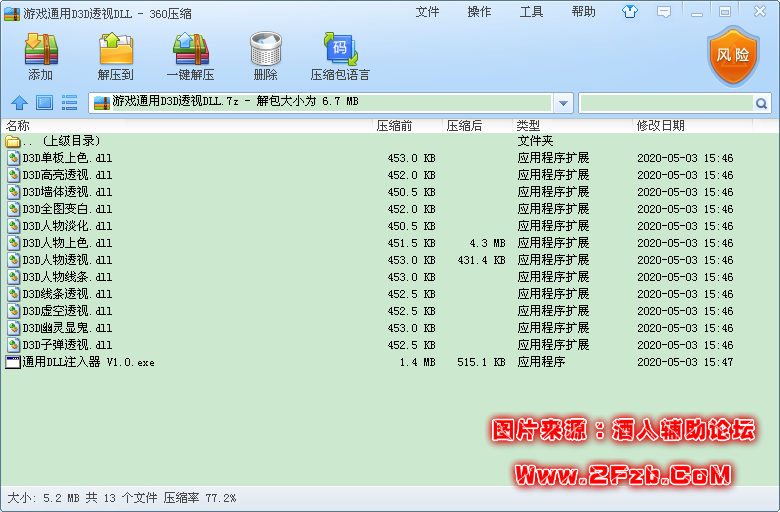
Task: Click the exe icon of 通用DLL注入器 V1.0.exe
Action: click(x=12, y=362)
